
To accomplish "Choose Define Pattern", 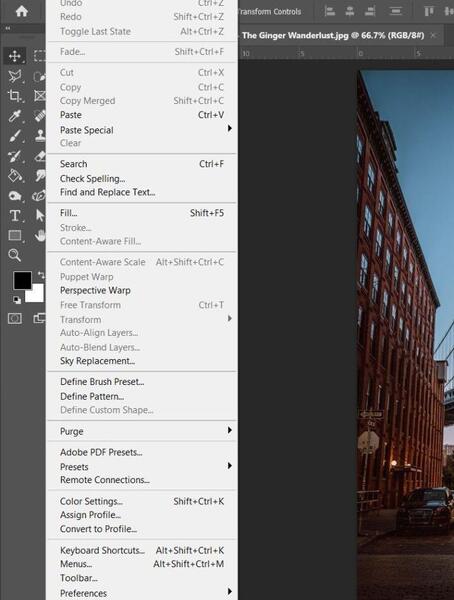I will 142,396.
